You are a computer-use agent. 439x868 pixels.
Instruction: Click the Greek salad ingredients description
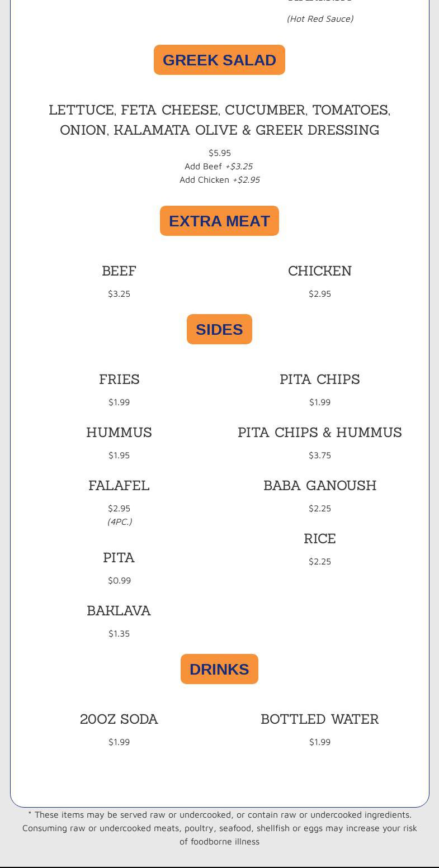tap(220, 120)
